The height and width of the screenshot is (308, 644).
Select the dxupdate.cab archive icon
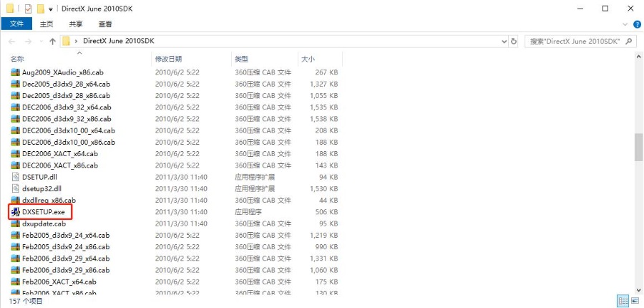(15, 223)
